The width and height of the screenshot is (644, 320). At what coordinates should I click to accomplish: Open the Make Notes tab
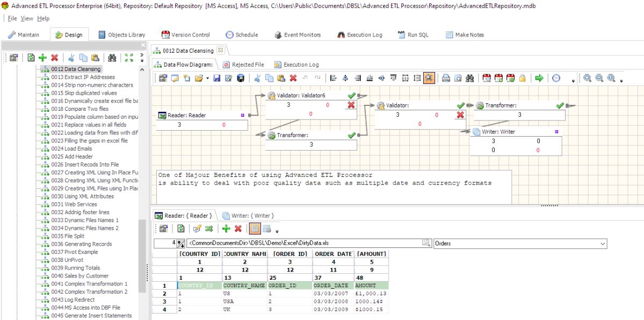click(465, 34)
